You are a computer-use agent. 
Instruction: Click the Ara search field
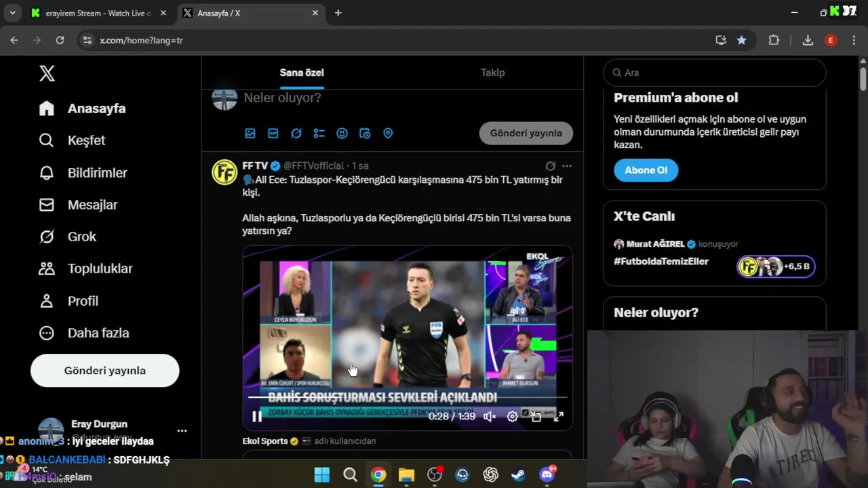pyautogui.click(x=715, y=73)
